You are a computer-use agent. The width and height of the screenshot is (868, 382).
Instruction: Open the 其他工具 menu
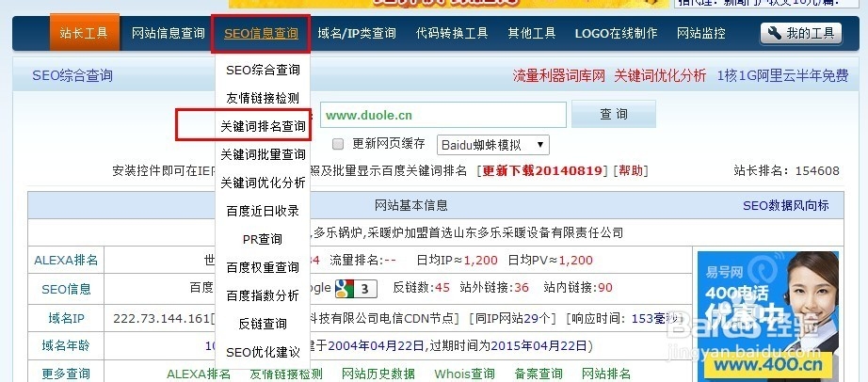coord(532,33)
